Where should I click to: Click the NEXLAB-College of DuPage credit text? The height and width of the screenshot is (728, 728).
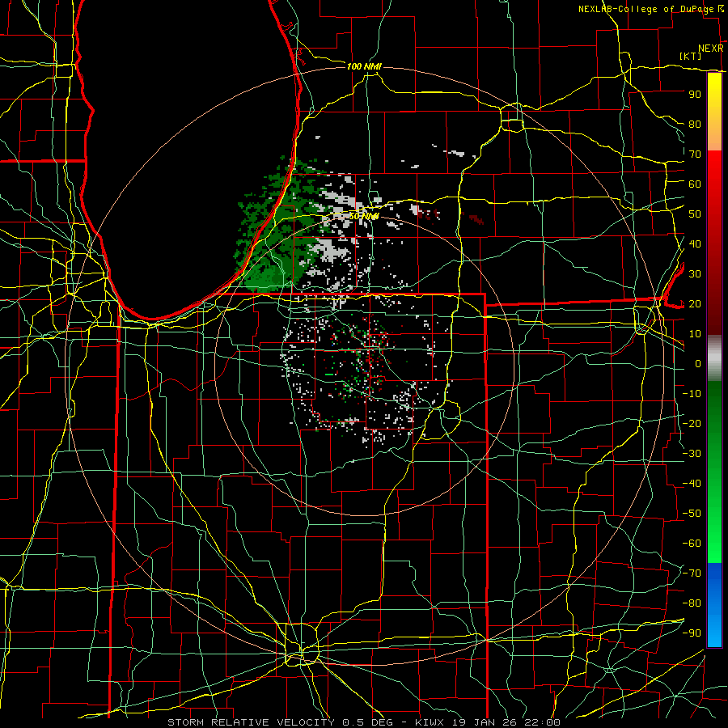(x=645, y=9)
